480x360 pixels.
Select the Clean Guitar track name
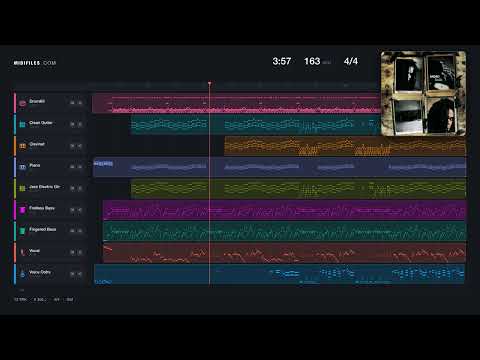(41, 123)
